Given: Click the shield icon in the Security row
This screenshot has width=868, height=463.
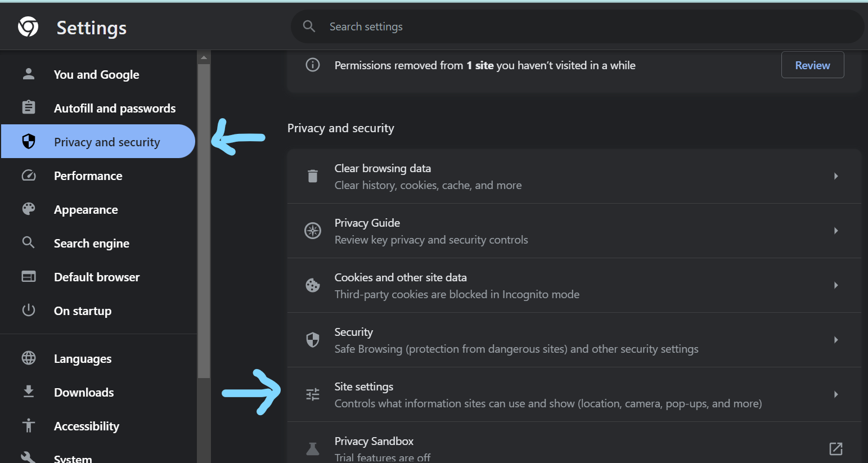Looking at the screenshot, I should (313, 340).
